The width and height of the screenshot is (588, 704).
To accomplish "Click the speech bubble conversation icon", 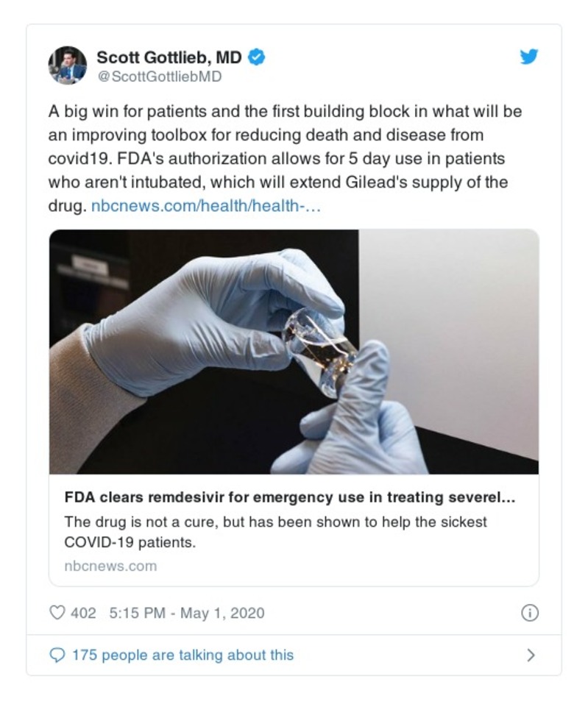I will [x=57, y=655].
